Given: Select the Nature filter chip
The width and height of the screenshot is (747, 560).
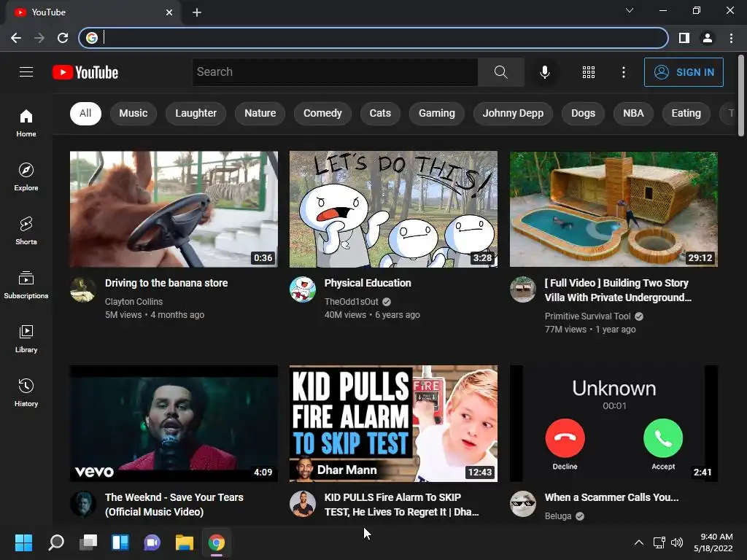Looking at the screenshot, I should point(260,113).
